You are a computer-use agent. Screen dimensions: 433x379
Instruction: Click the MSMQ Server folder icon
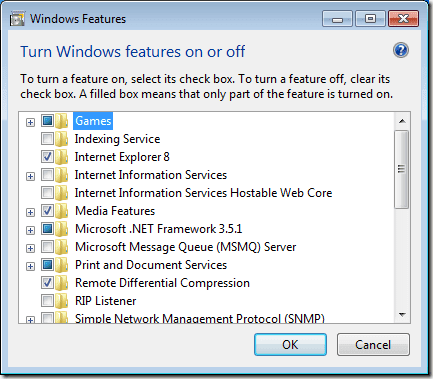coord(62,247)
